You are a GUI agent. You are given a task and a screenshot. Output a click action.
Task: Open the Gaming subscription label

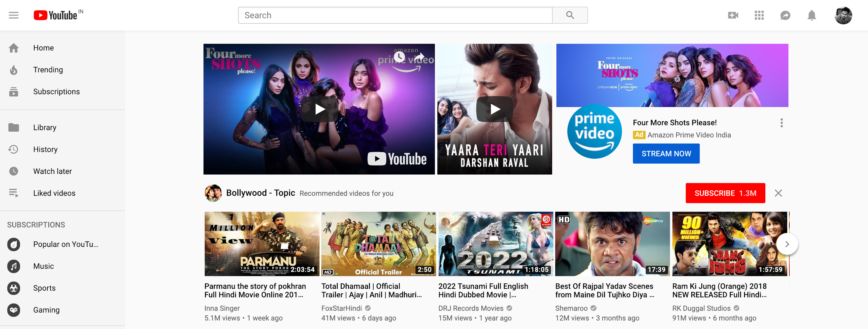click(x=46, y=310)
